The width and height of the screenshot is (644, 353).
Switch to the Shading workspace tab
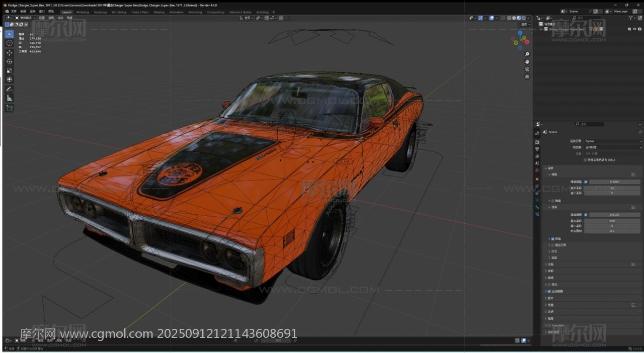coord(159,12)
